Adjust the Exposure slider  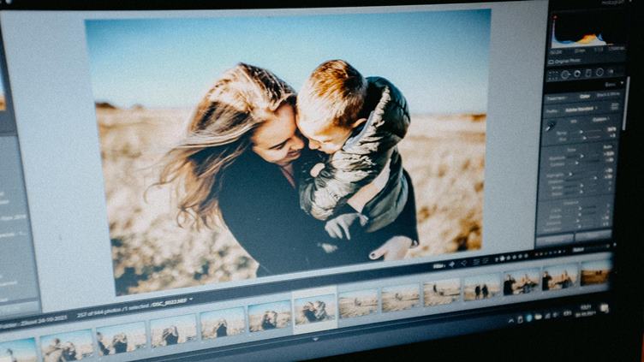pyautogui.click(x=584, y=157)
